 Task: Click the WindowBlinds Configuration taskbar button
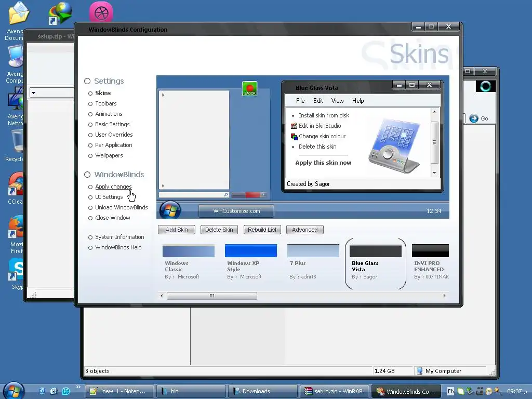(406, 391)
